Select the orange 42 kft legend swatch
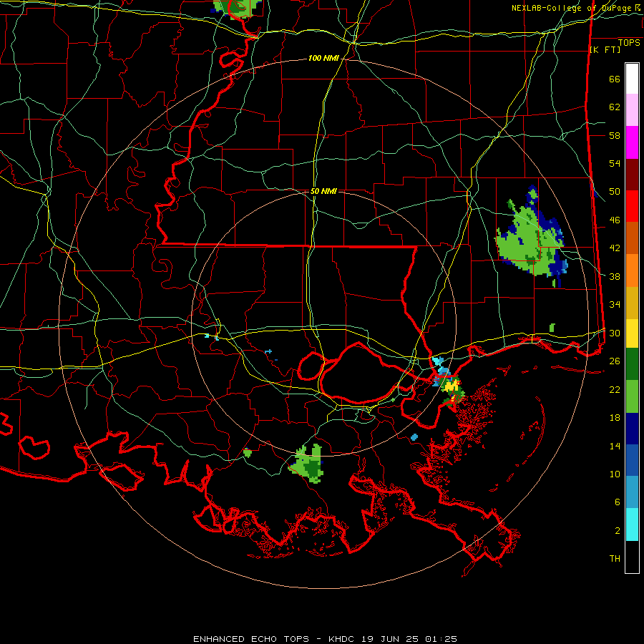Image resolution: width=644 pixels, height=644 pixels. [632, 270]
